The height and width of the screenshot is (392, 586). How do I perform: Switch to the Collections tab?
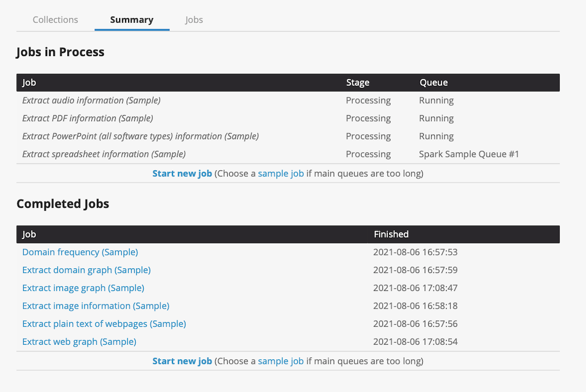pyautogui.click(x=55, y=20)
